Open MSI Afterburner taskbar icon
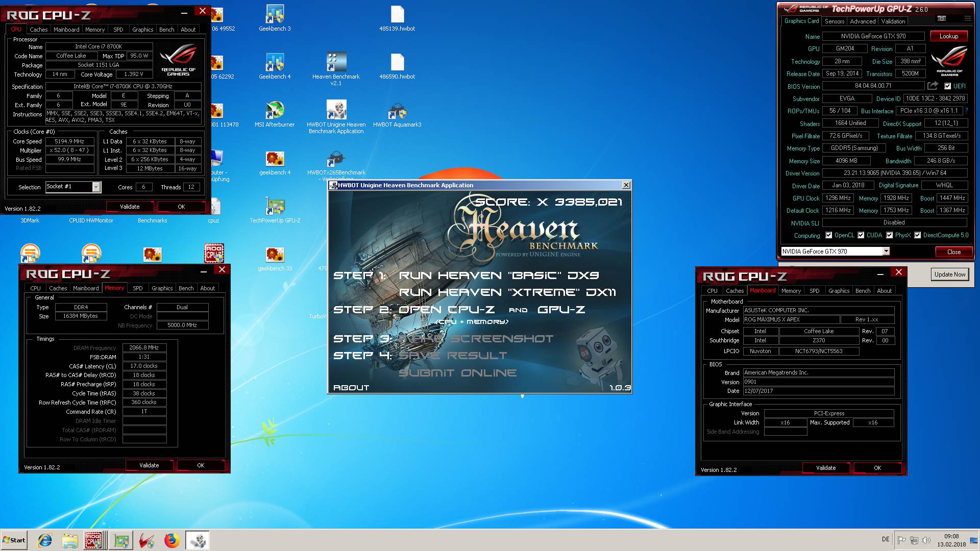Screen dimensions: 980x551 147,540
